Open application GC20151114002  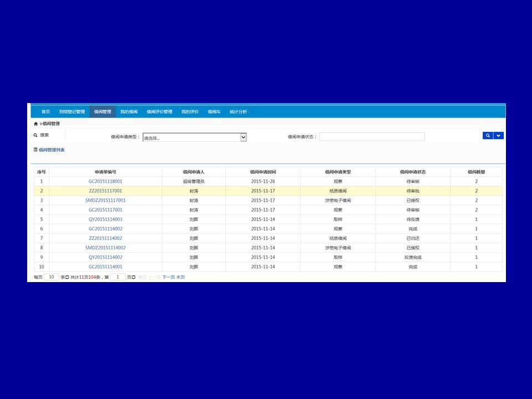coord(105,229)
